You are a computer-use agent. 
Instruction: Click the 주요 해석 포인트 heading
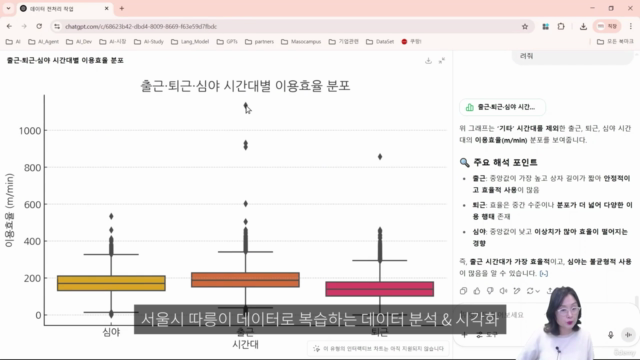505,162
